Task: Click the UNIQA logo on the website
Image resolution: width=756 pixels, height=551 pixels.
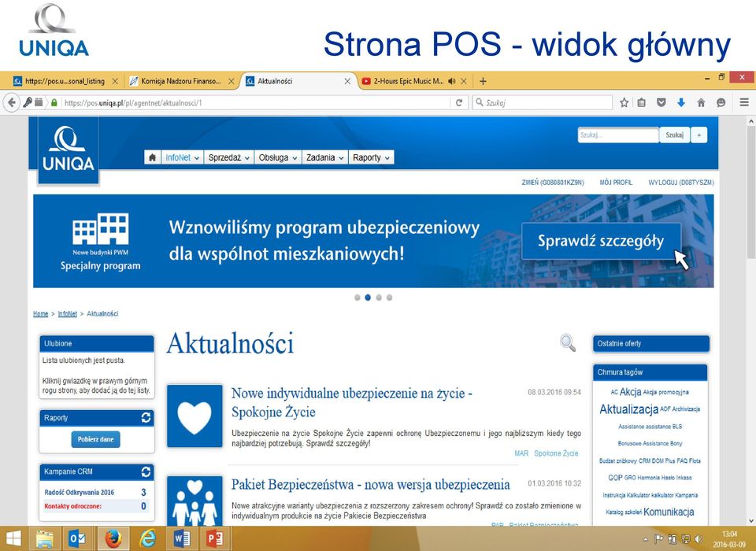Action: coord(68,150)
